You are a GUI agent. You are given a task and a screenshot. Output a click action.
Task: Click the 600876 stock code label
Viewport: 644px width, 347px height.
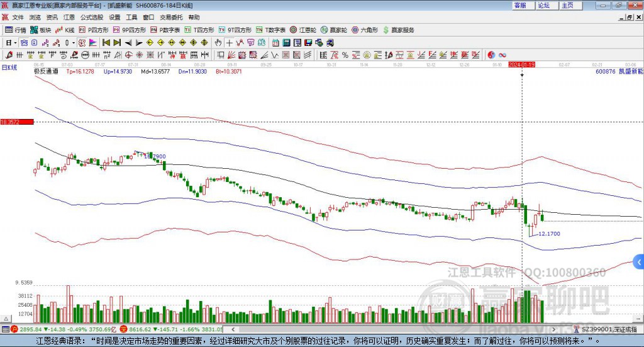[606, 71]
